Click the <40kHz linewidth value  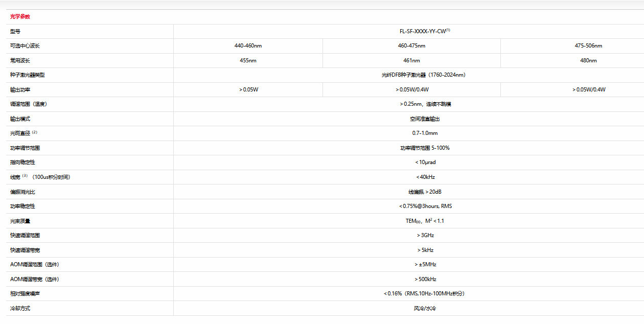[x=425, y=177]
